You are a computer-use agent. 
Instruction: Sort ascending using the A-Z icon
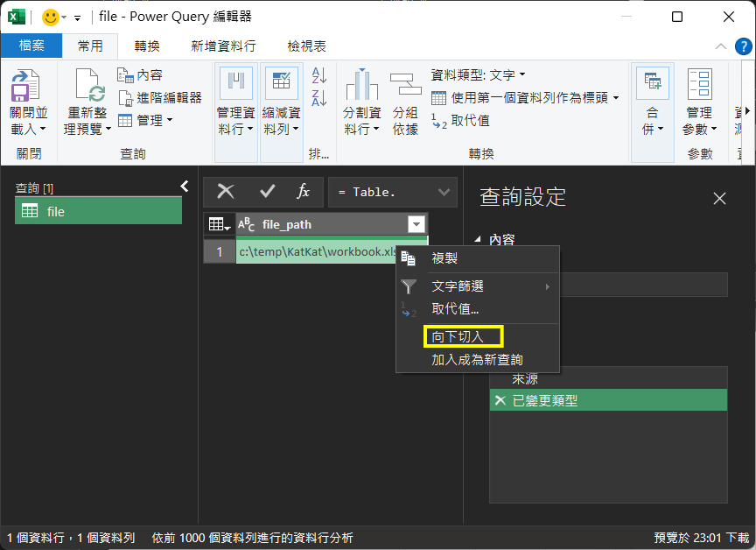point(319,77)
